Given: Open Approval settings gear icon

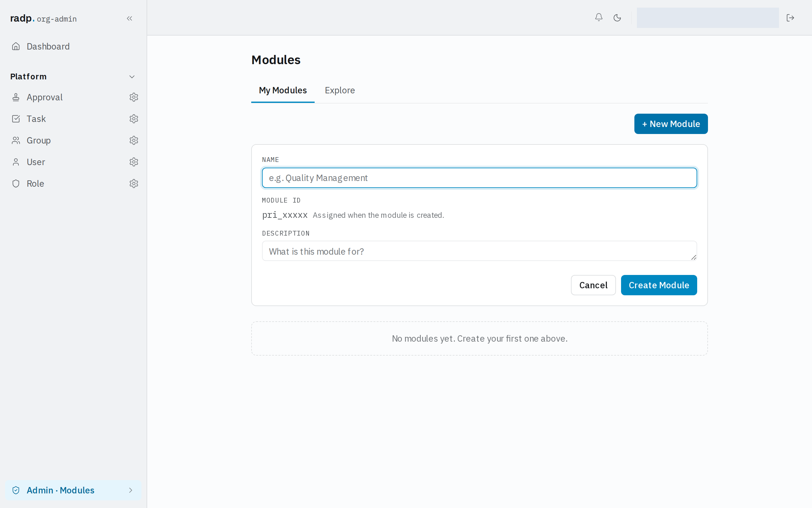Looking at the screenshot, I should click(134, 97).
